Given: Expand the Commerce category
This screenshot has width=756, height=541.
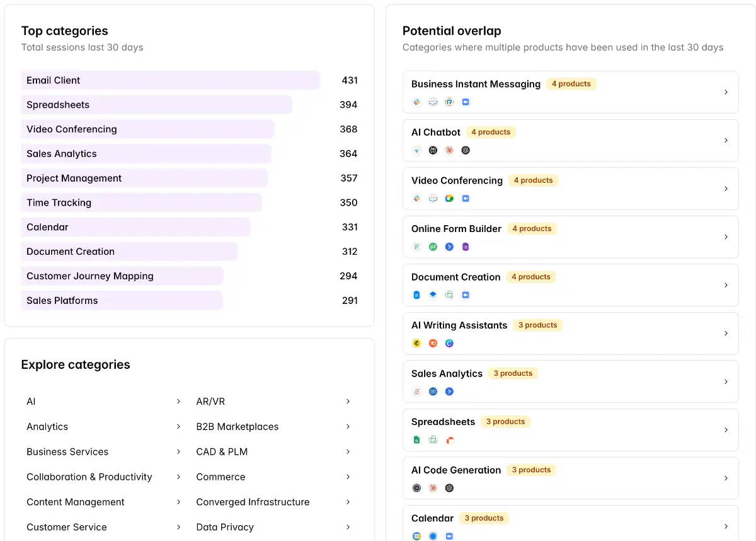Looking at the screenshot, I should coord(348,477).
